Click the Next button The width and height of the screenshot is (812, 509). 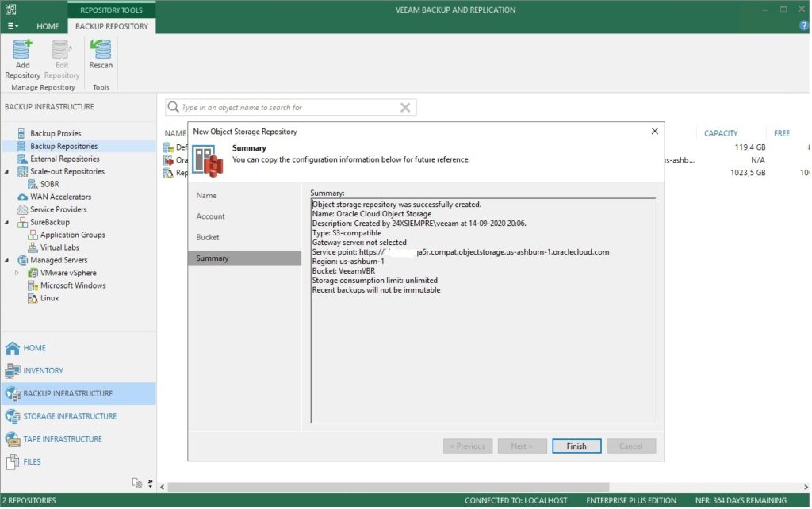coord(522,446)
